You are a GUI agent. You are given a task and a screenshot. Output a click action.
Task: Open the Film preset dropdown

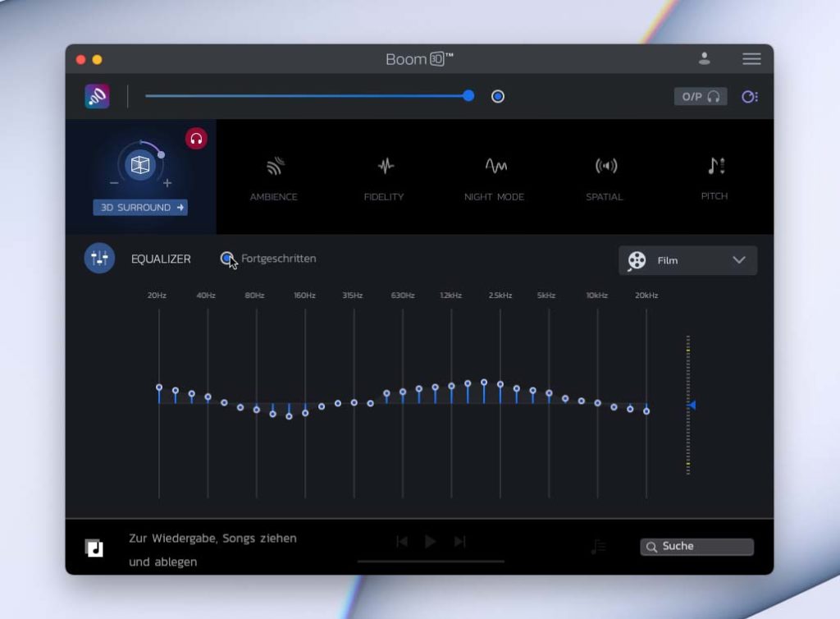pyautogui.click(x=687, y=260)
